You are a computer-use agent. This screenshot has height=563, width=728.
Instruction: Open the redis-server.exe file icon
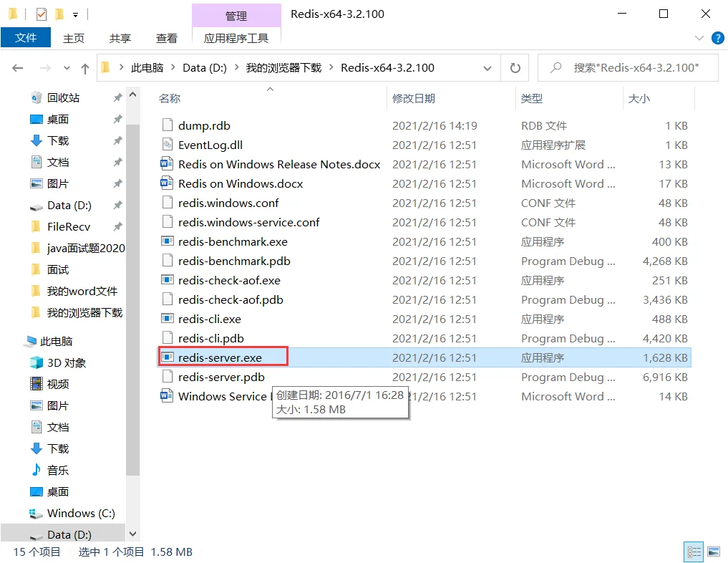click(167, 357)
